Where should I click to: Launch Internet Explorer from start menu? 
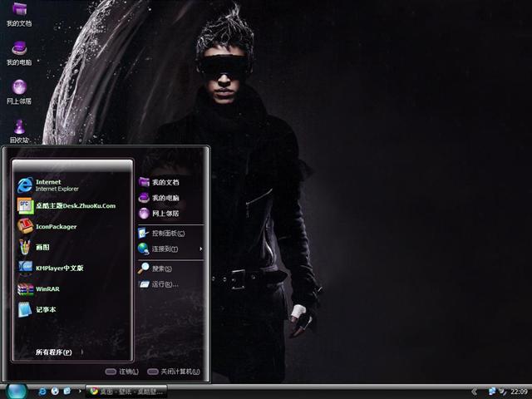click(x=48, y=185)
